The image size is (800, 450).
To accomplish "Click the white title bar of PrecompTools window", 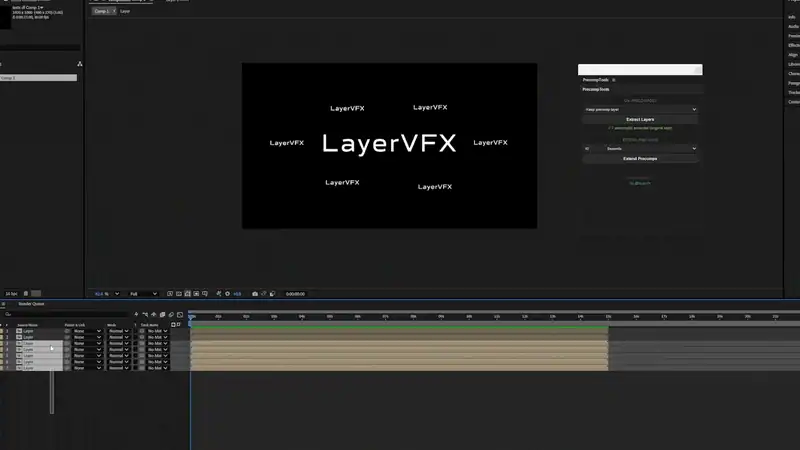I will point(640,69).
